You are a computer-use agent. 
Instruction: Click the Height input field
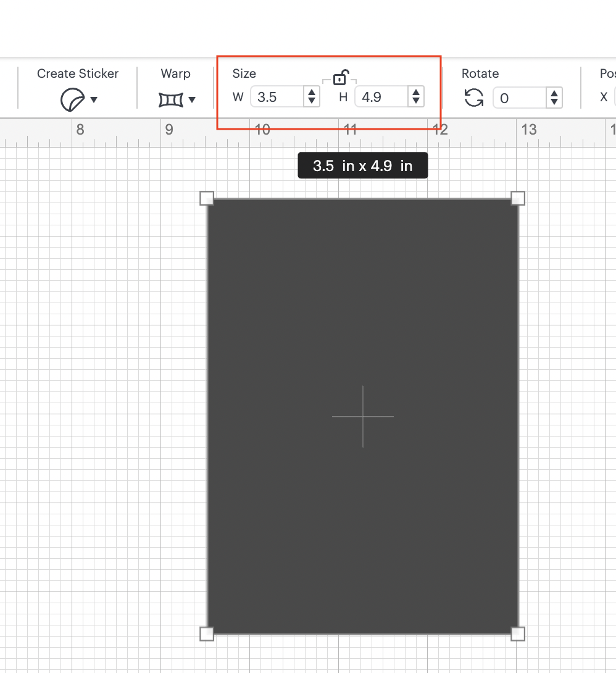382,96
